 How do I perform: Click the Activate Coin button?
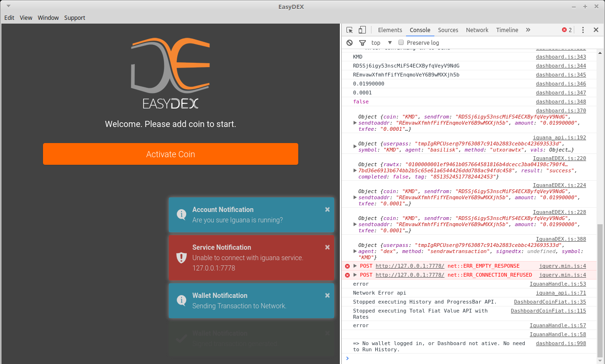point(171,154)
